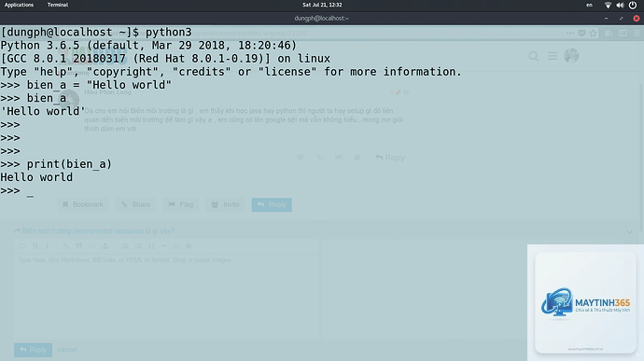644x361 pixels.
Task: Click the Share topic button
Action: pyautogui.click(x=135, y=204)
